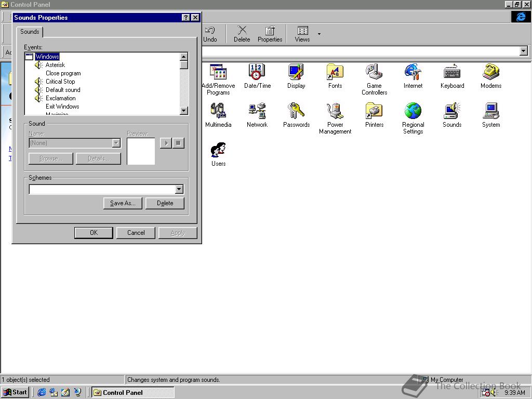Click the View Channels Quick Launch icon
The width and height of the screenshot is (532, 399).
(x=78, y=393)
